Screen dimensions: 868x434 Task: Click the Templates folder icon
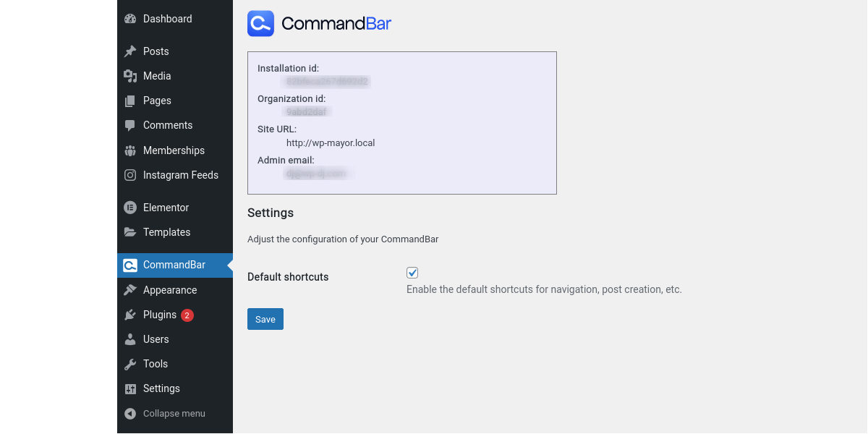(x=130, y=232)
